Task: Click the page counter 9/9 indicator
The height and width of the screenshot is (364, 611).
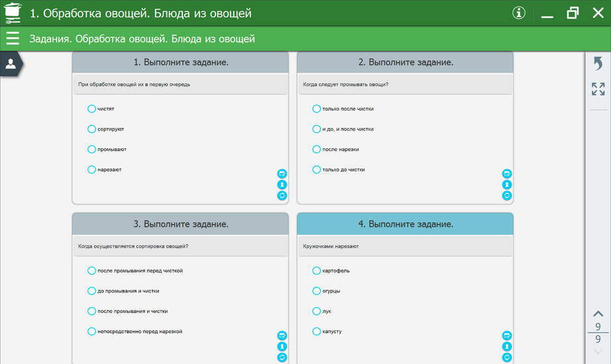Action: tap(598, 333)
